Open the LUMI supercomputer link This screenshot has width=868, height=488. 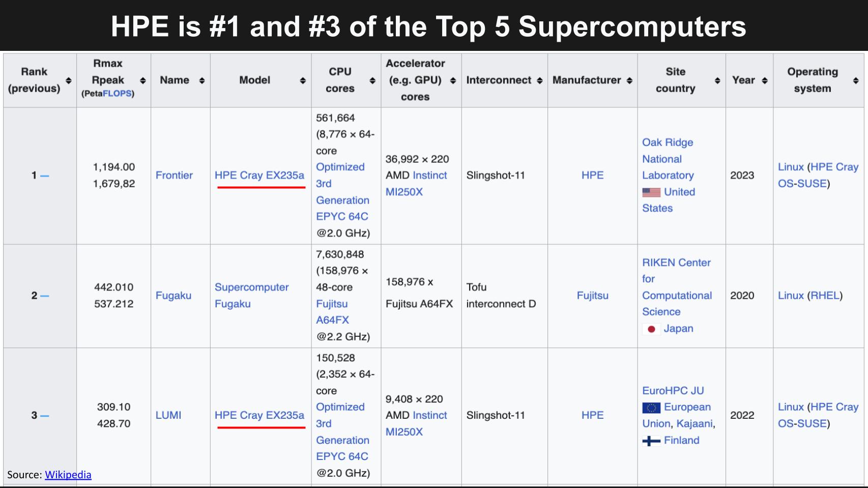168,415
